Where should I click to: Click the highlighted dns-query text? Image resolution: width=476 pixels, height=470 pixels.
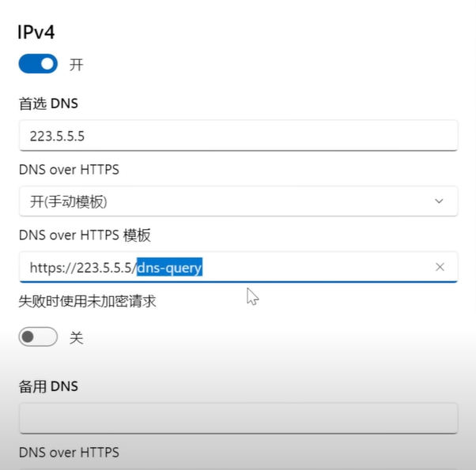click(169, 268)
